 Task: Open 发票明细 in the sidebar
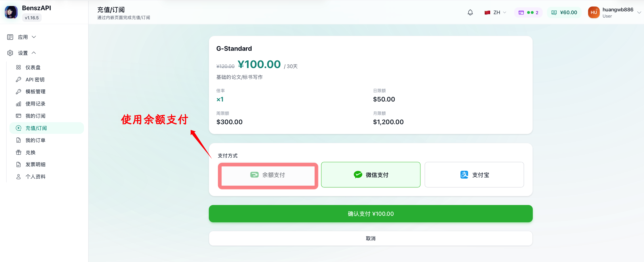click(x=47, y=164)
